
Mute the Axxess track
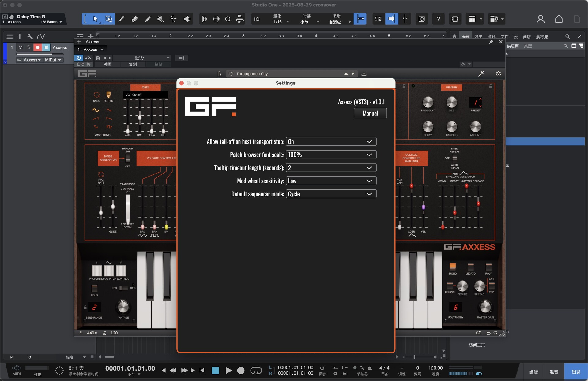(21, 47)
